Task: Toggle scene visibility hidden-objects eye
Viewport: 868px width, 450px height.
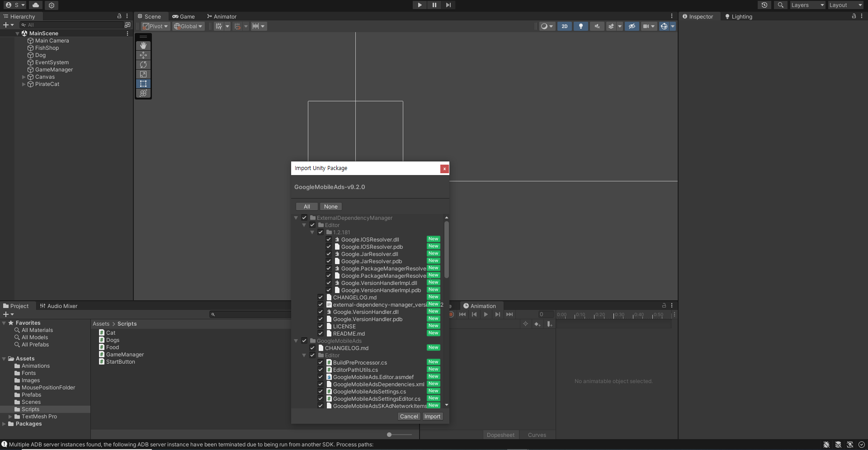Action: click(632, 26)
